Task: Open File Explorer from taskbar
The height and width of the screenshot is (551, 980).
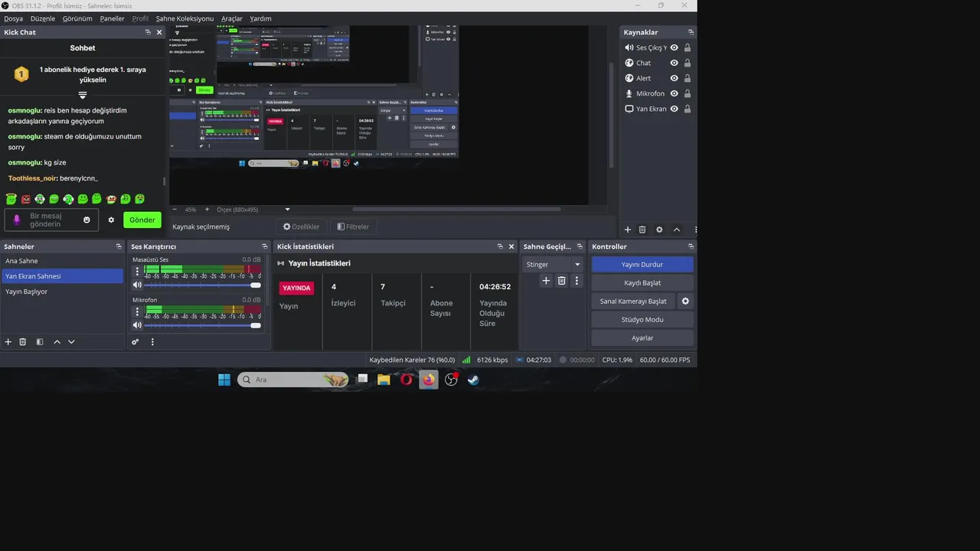Action: [384, 380]
